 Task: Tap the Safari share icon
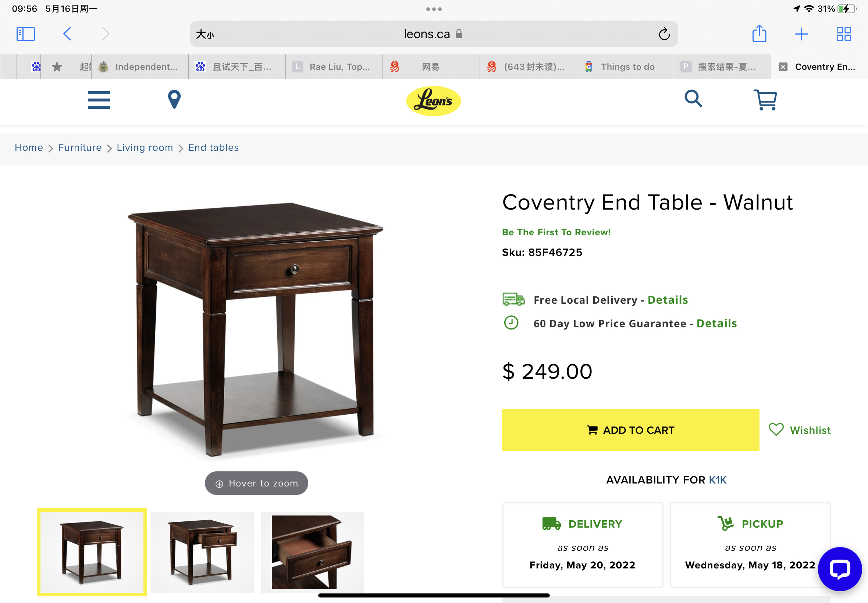pos(759,34)
